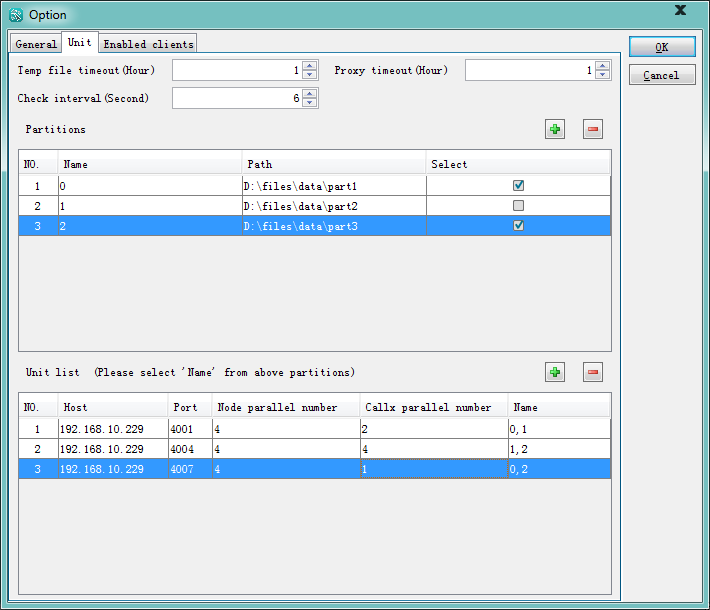Click the Option window app icon
Image resolution: width=710 pixels, height=610 pixels.
point(15,15)
